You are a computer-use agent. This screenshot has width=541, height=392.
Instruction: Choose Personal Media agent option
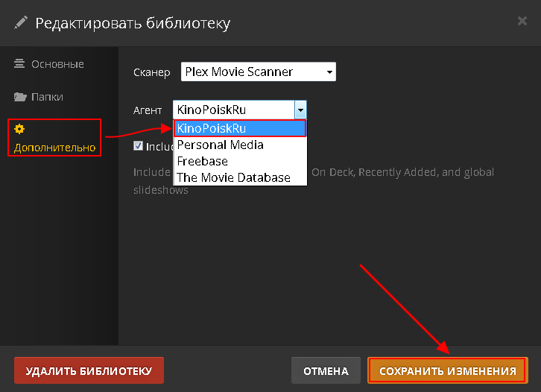[x=240, y=145]
